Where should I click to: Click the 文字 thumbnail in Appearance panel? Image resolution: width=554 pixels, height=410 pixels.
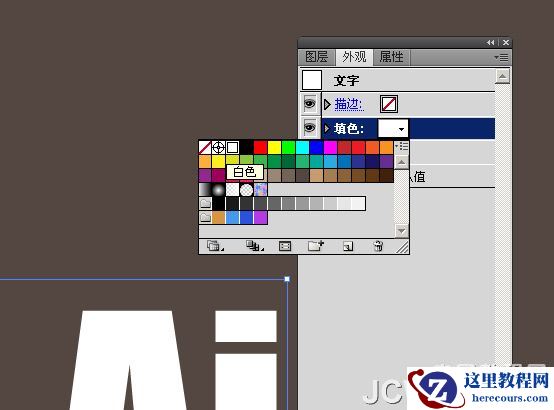[x=312, y=80]
